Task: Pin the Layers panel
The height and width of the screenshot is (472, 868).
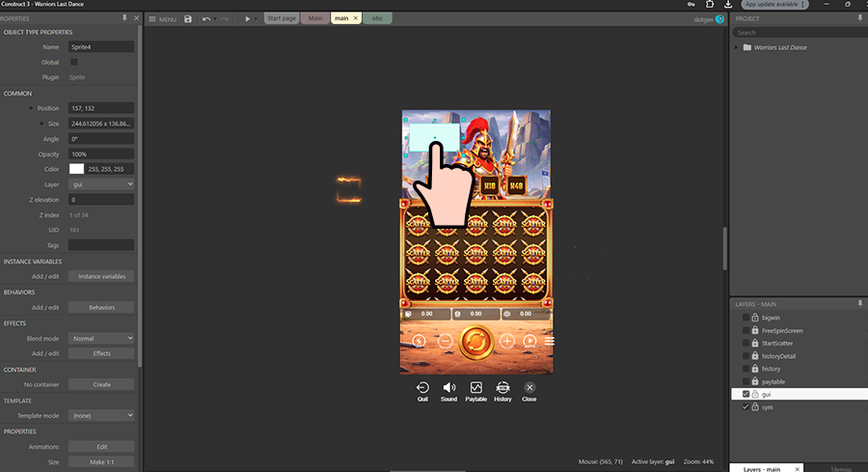Action: point(859,304)
